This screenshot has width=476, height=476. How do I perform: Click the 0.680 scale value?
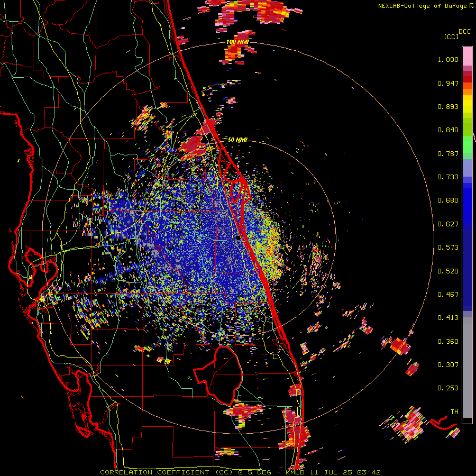pos(448,200)
